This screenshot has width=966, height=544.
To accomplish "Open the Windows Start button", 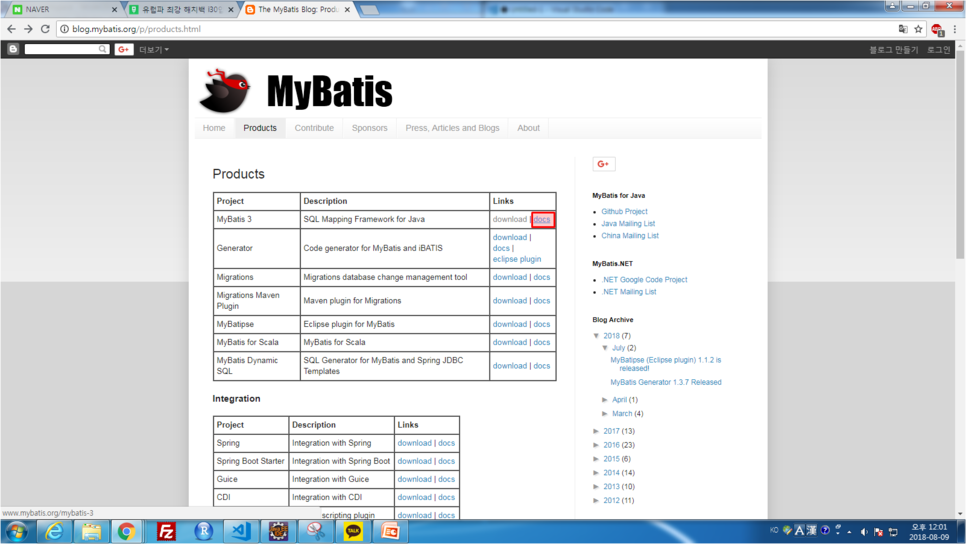I will click(17, 532).
